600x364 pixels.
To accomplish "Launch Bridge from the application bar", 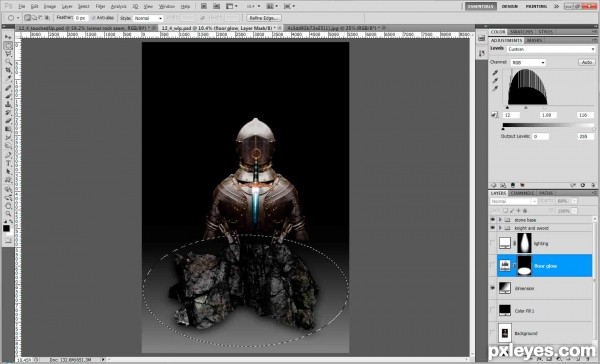I will 204,6.
